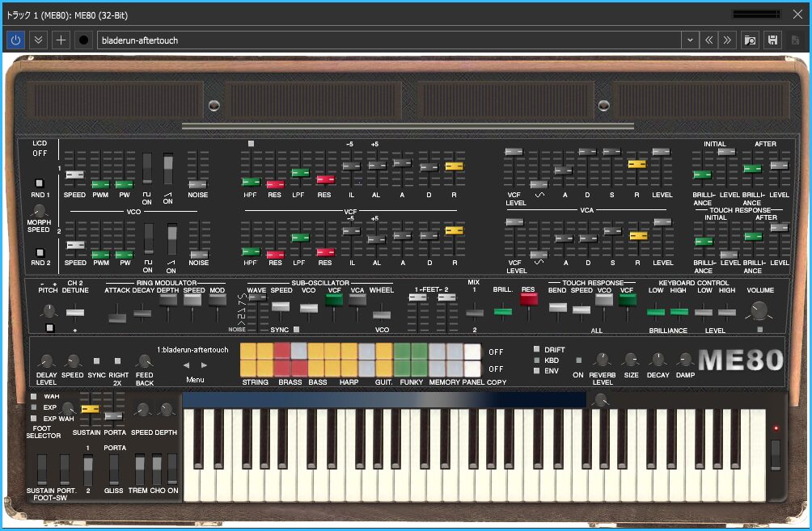This screenshot has height=531, width=812.
Task: Toggle the plugin power bypass button
Action: pyautogui.click(x=15, y=40)
